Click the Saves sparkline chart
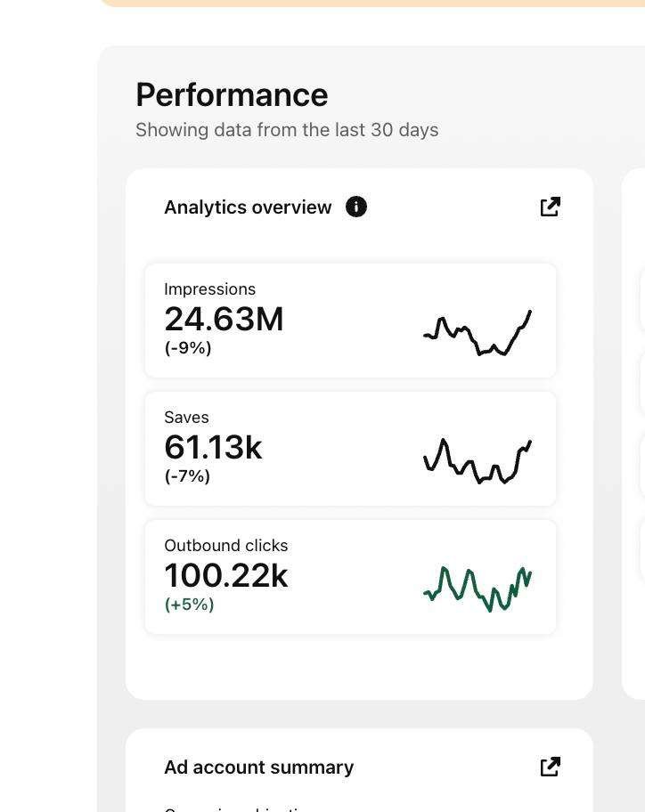 pos(478,461)
